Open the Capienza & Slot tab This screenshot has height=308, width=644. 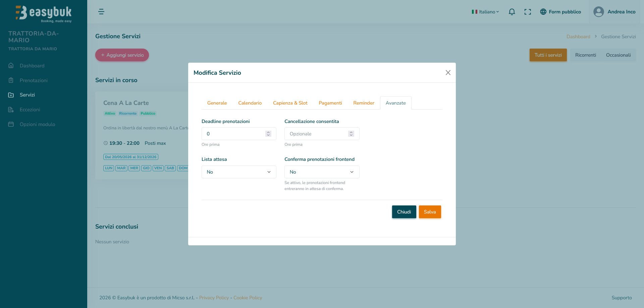(290, 103)
